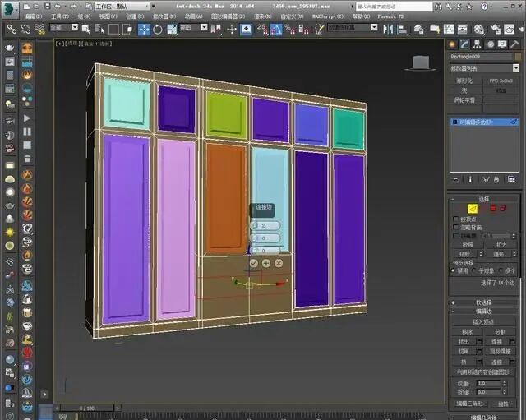Enable the 忽略背面 checkbox
Screen dimensions: 526x420
pyautogui.click(x=455, y=227)
